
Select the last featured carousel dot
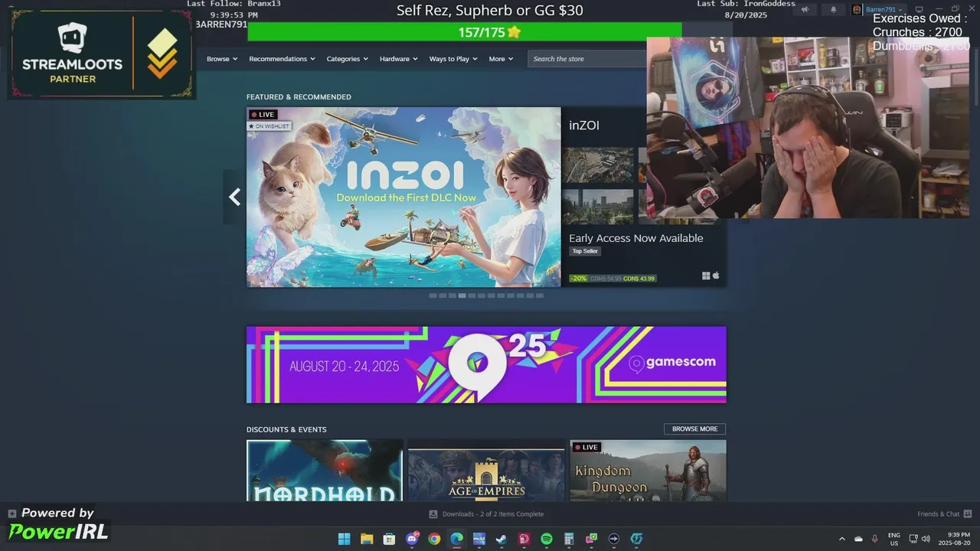click(540, 295)
